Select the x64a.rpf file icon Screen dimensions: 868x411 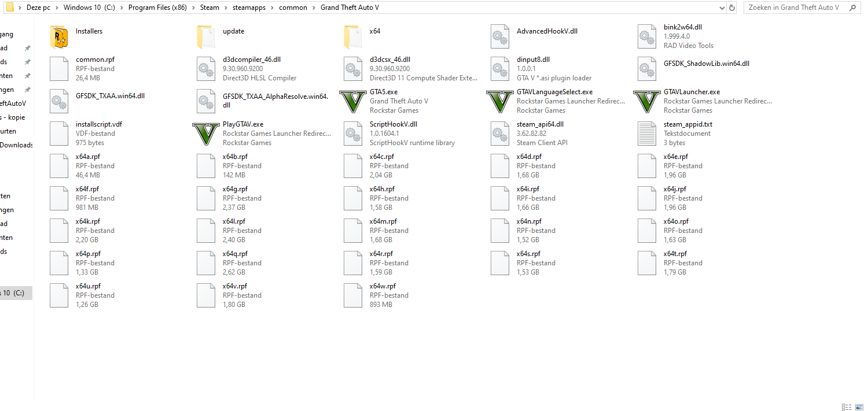coord(59,166)
